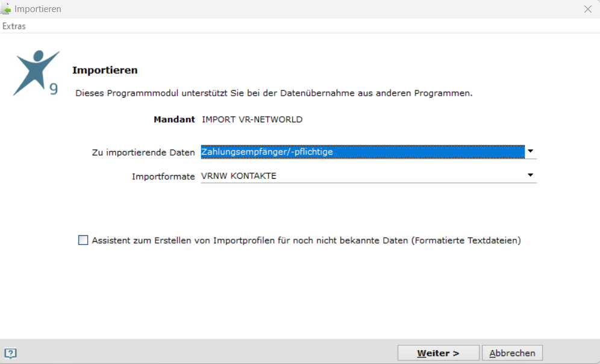Click the blue star figure logo

(x=35, y=73)
